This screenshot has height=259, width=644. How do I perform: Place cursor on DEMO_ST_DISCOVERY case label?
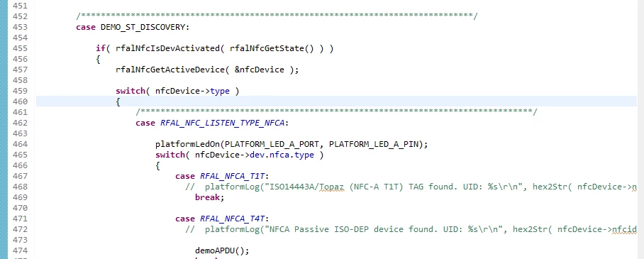tap(145, 27)
